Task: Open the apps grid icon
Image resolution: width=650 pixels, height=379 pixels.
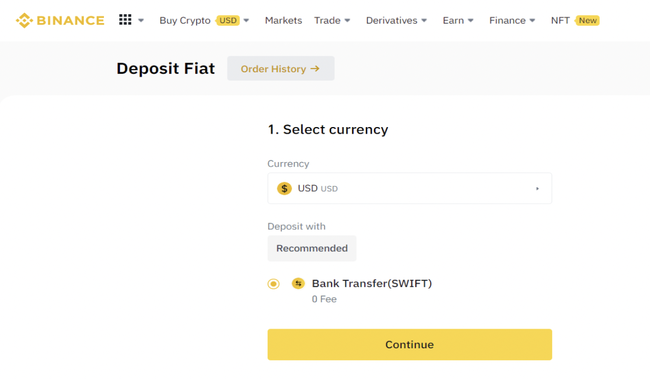Action: pyautogui.click(x=125, y=19)
